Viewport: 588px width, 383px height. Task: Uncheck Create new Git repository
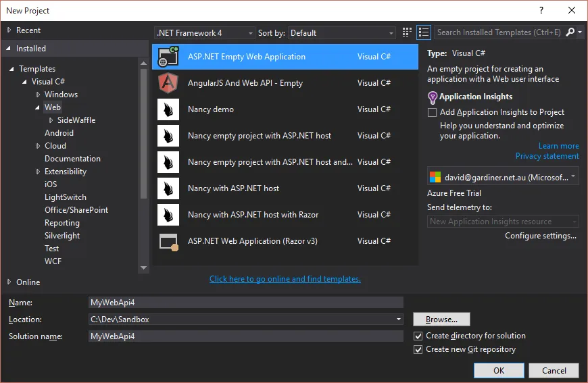[x=418, y=349]
